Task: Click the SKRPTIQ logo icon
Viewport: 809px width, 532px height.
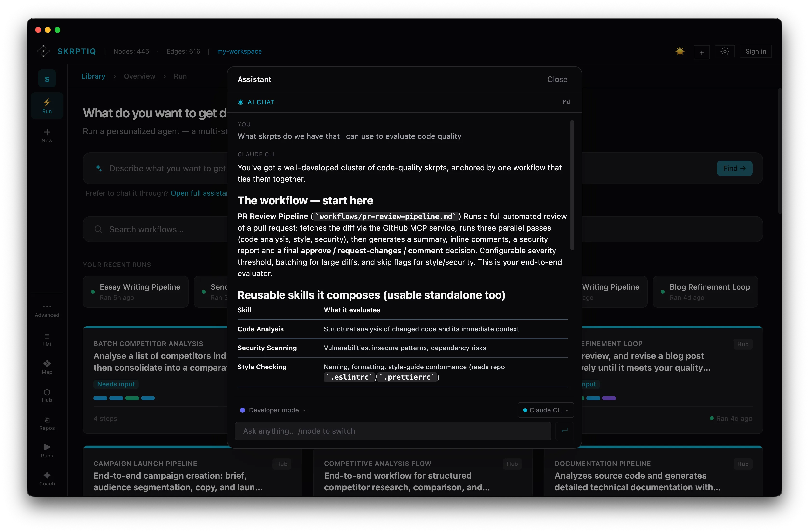Action: point(43,51)
